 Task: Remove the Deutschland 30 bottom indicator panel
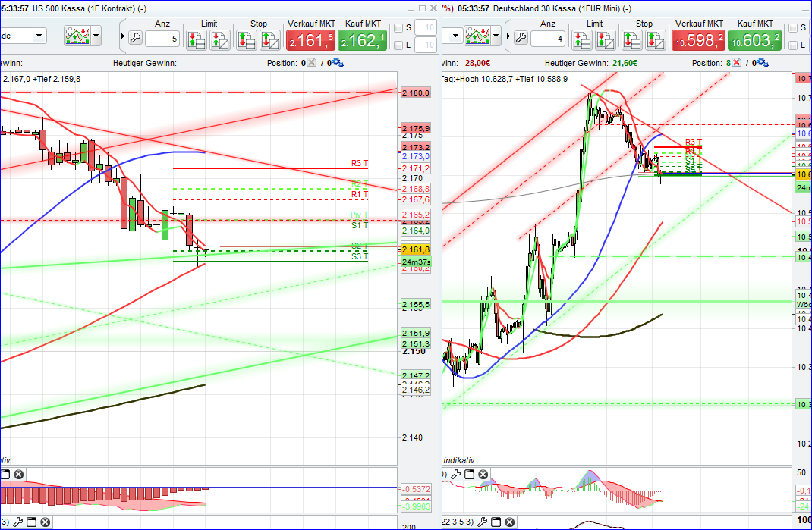(x=509, y=522)
